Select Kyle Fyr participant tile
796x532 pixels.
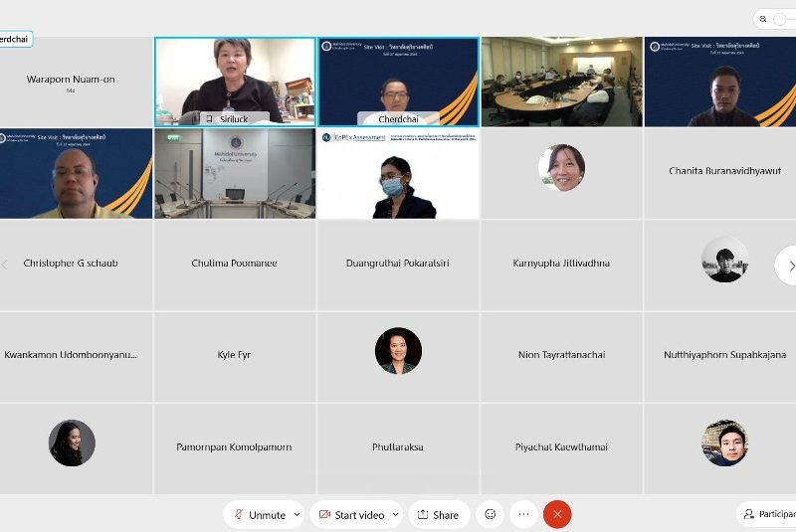[x=234, y=355]
